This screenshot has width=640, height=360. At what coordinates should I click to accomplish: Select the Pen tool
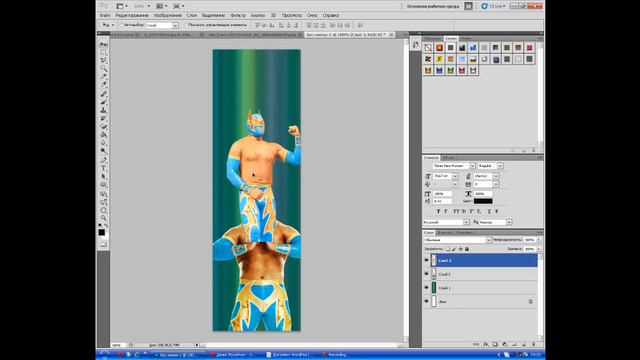[104, 160]
